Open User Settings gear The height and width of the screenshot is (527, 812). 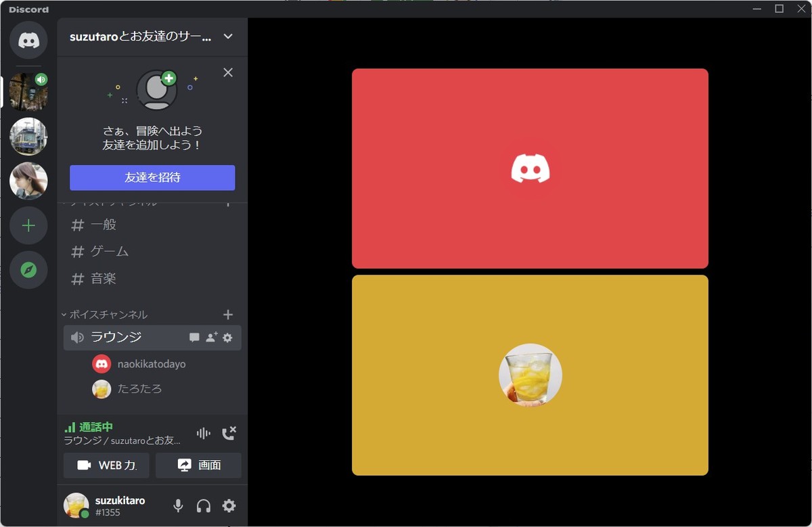pyautogui.click(x=229, y=505)
